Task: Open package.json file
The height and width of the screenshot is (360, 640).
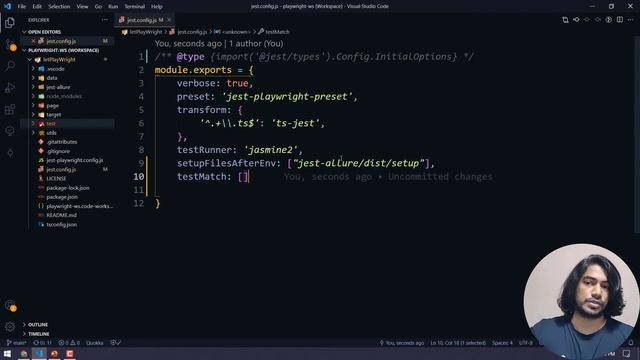Action: tap(62, 197)
